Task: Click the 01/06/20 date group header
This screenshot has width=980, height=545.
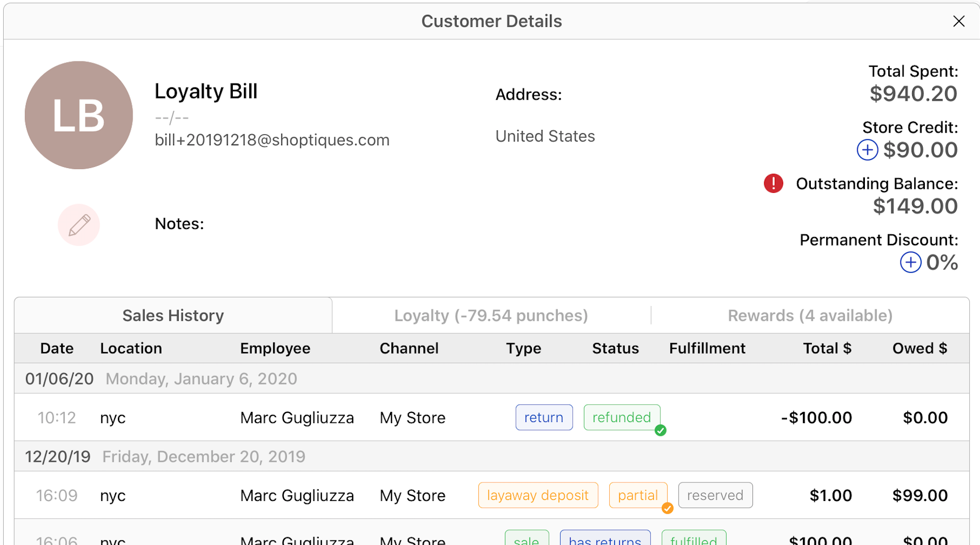Action: 492,379
